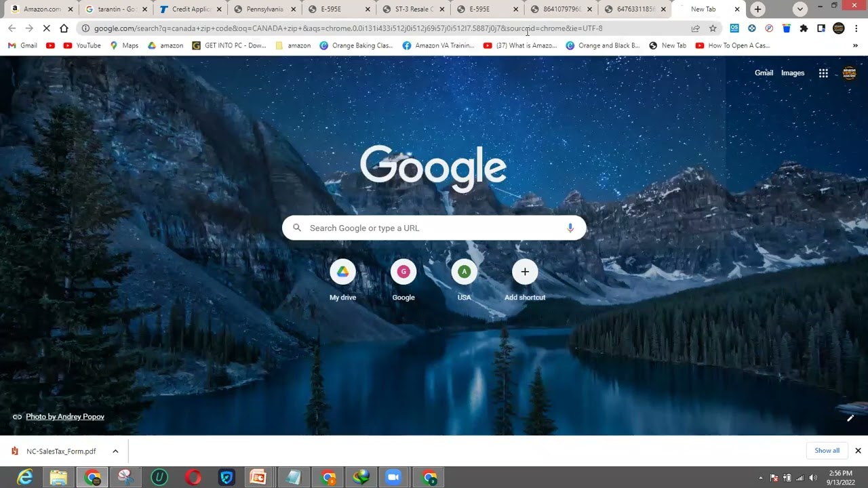Open the Amazon VA Training bookmark
Screen dimensions: 868x488
438,45
